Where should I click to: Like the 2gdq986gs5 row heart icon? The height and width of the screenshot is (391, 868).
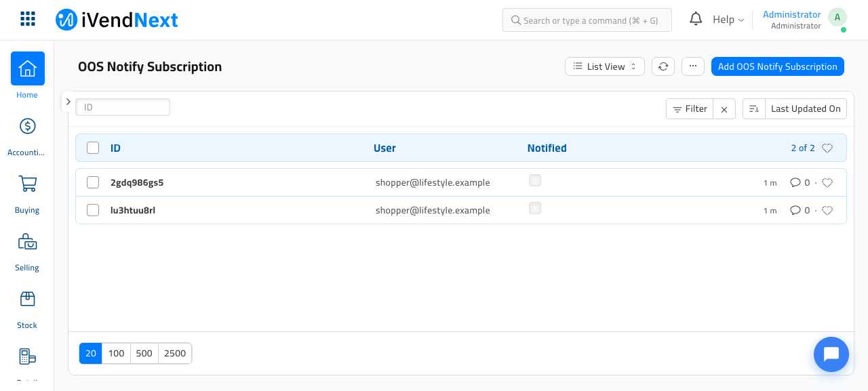[827, 183]
